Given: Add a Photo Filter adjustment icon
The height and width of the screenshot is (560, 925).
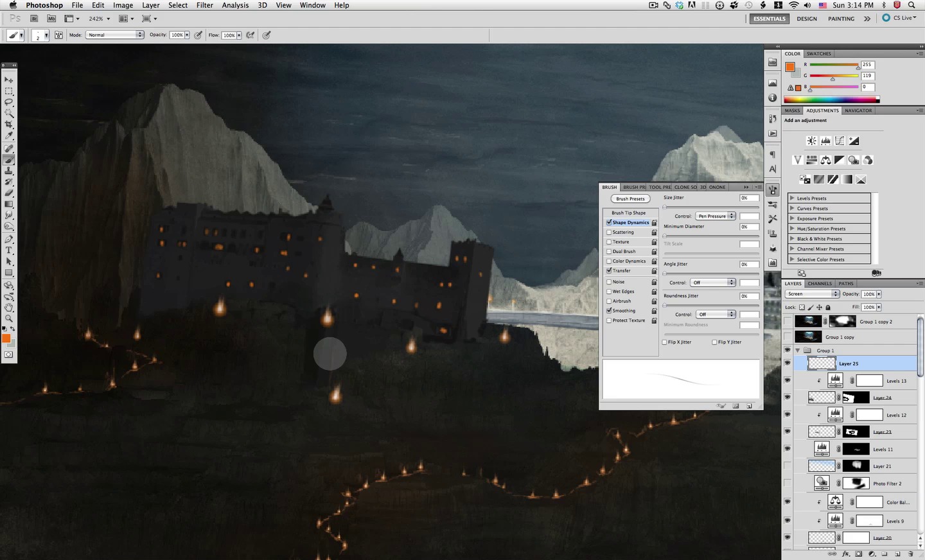Looking at the screenshot, I should [x=854, y=160].
